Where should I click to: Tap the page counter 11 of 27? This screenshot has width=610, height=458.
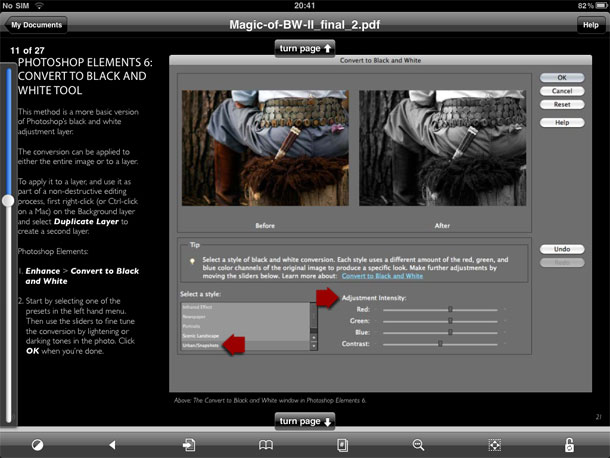coord(27,51)
